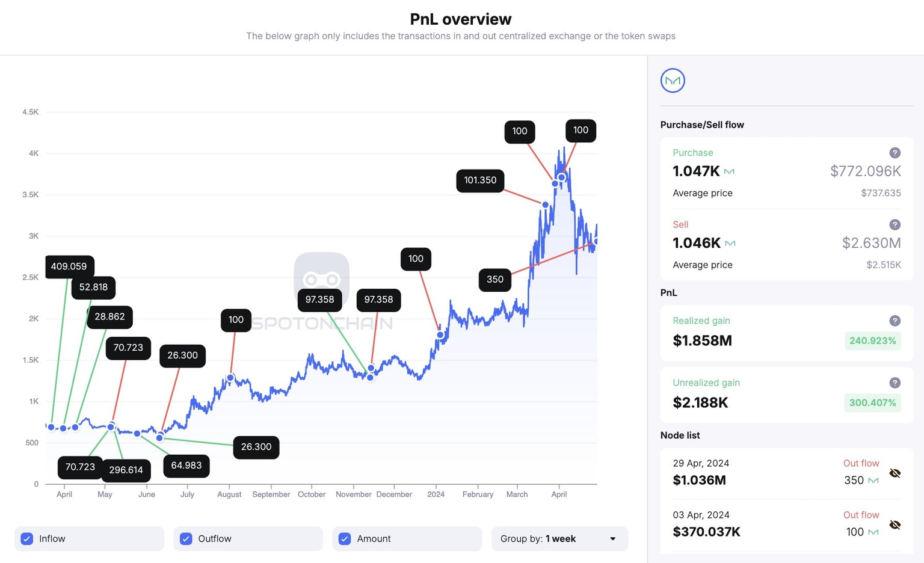This screenshot has width=924, height=563.
Task: Hide the 03 Apr, 2024 node
Action: 895,525
